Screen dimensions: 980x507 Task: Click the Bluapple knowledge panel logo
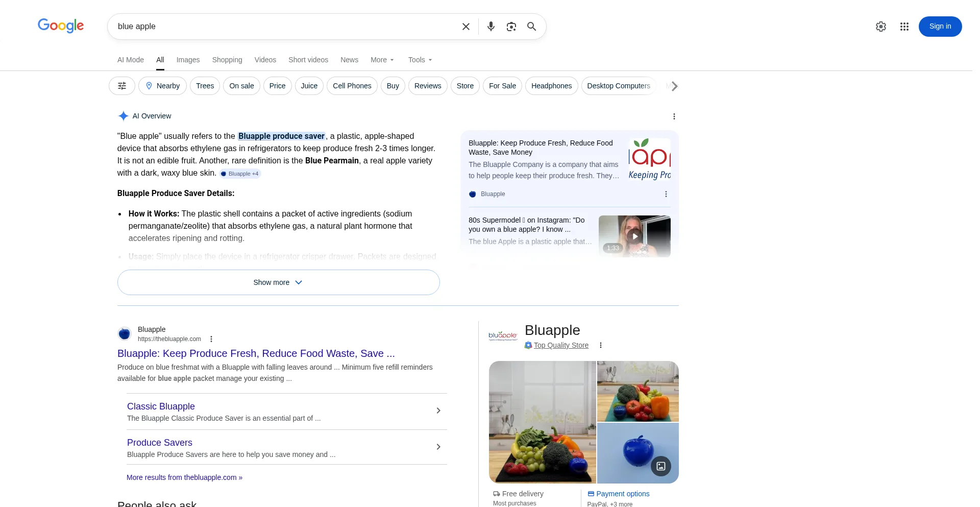pyautogui.click(x=503, y=335)
